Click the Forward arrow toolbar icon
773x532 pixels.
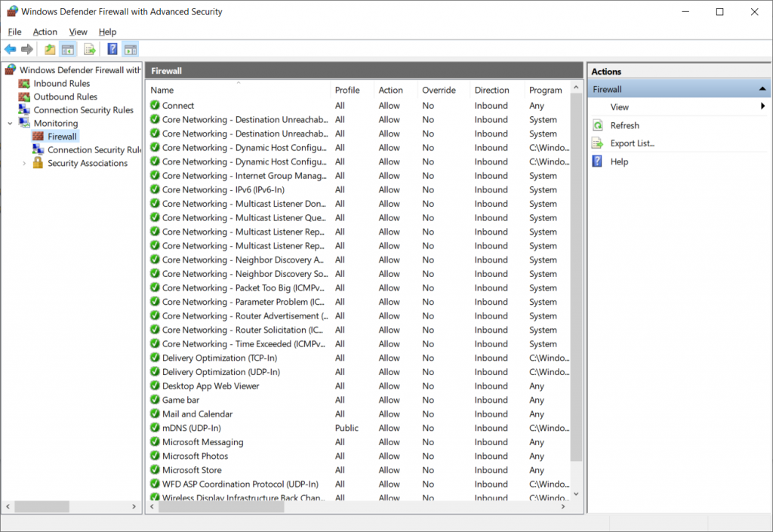tap(27, 49)
